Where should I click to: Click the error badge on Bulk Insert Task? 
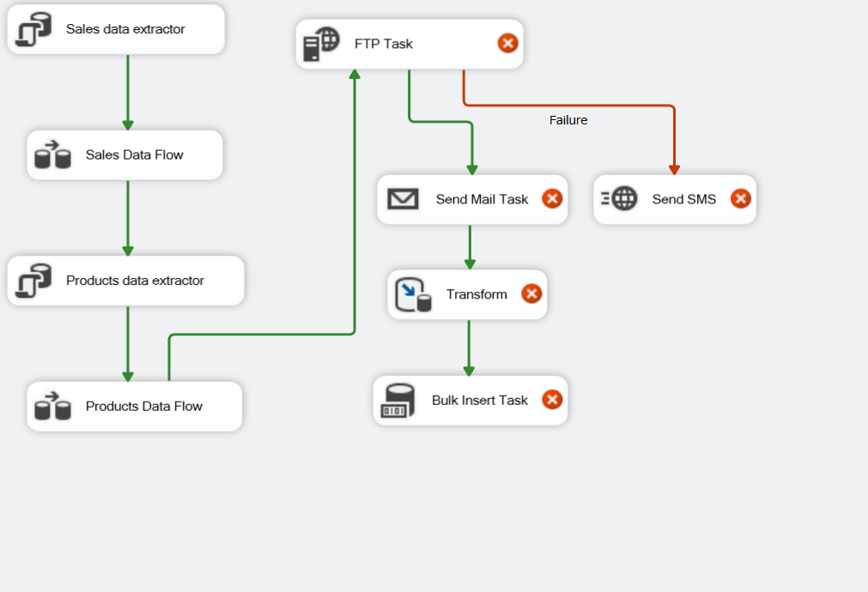(x=552, y=400)
